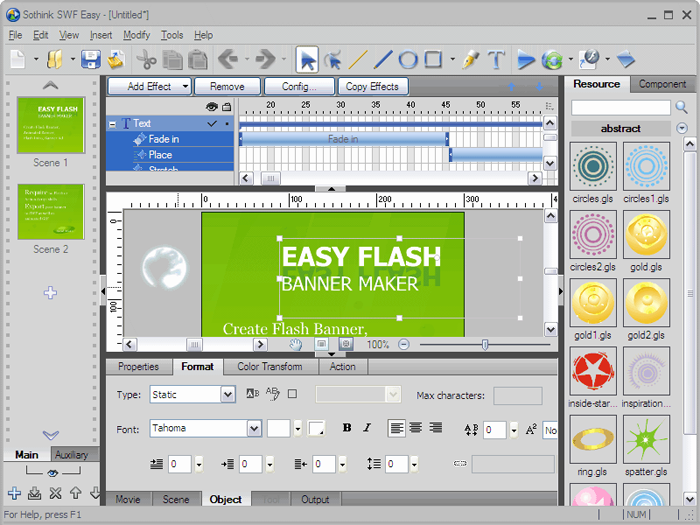Viewport: 700px width, 525px height.
Task: Collapse the Text layer tree item
Action: (x=113, y=124)
